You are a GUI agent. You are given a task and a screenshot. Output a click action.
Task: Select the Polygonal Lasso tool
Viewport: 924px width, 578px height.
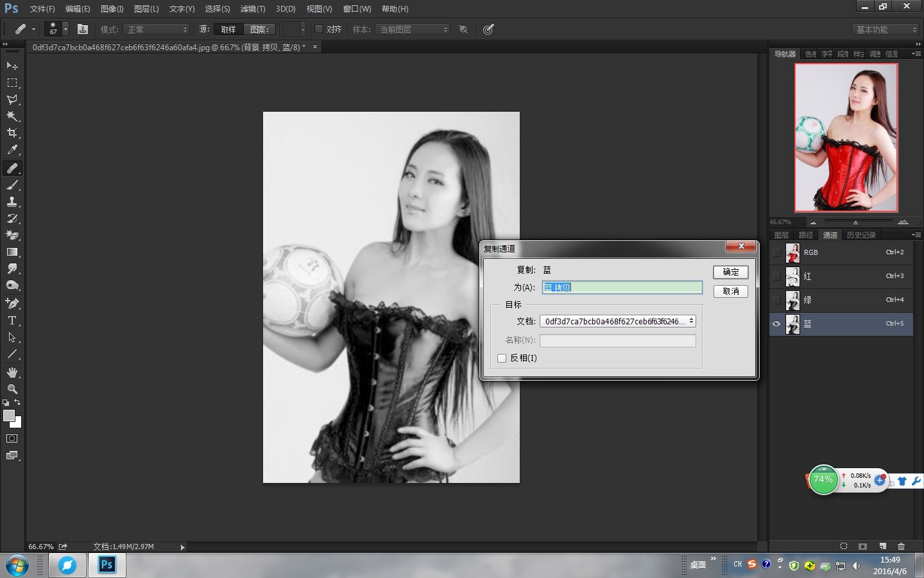tap(12, 100)
